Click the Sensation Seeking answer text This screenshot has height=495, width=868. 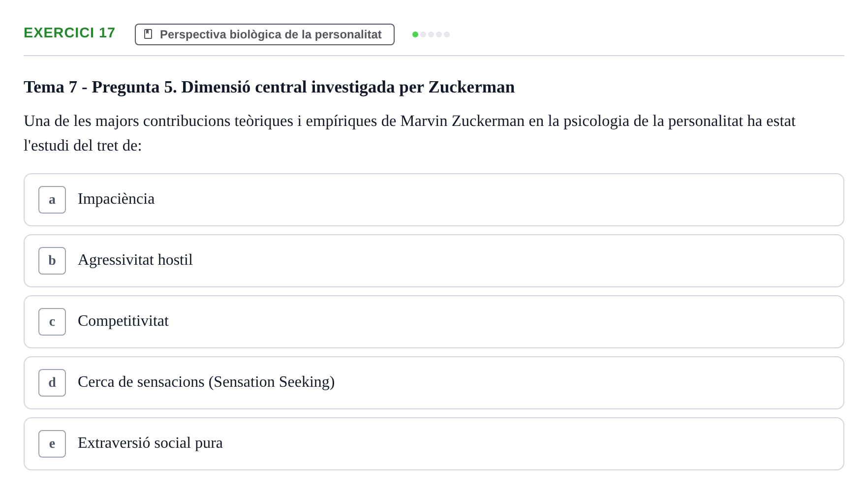tap(206, 382)
